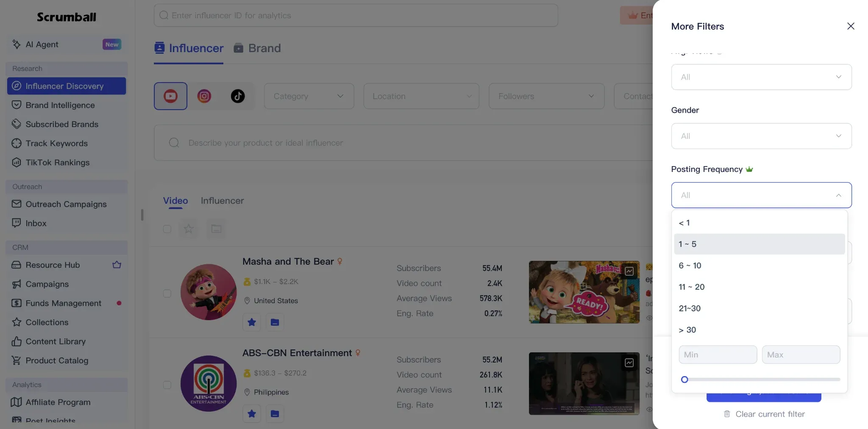This screenshot has height=429, width=868.
Task: Choose the '6 ~ 10' posting frequency option
Action: tap(759, 266)
